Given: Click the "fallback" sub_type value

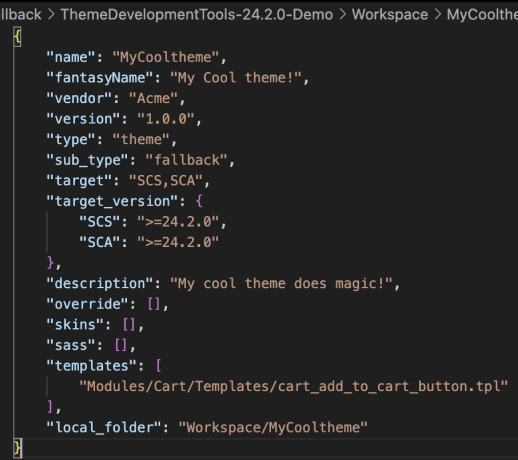Looking at the screenshot, I should pyautogui.click(x=187, y=160).
